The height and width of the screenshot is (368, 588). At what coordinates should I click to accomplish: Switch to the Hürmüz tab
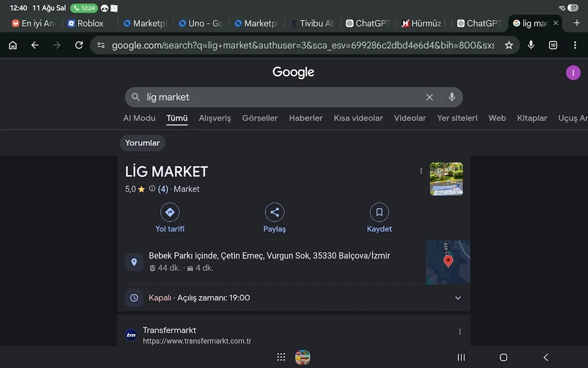(x=424, y=23)
